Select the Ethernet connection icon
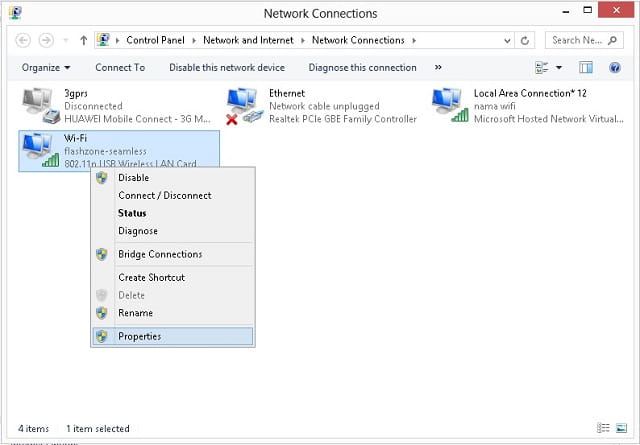 [245, 106]
